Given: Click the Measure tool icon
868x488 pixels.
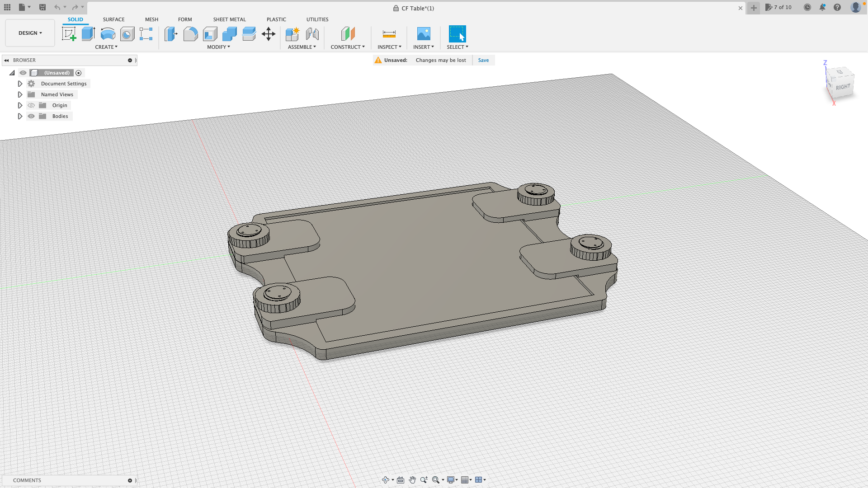Looking at the screenshot, I should [389, 34].
